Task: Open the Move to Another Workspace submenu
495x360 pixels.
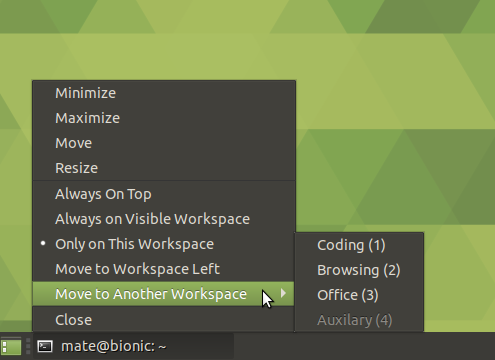Action: coord(163,294)
